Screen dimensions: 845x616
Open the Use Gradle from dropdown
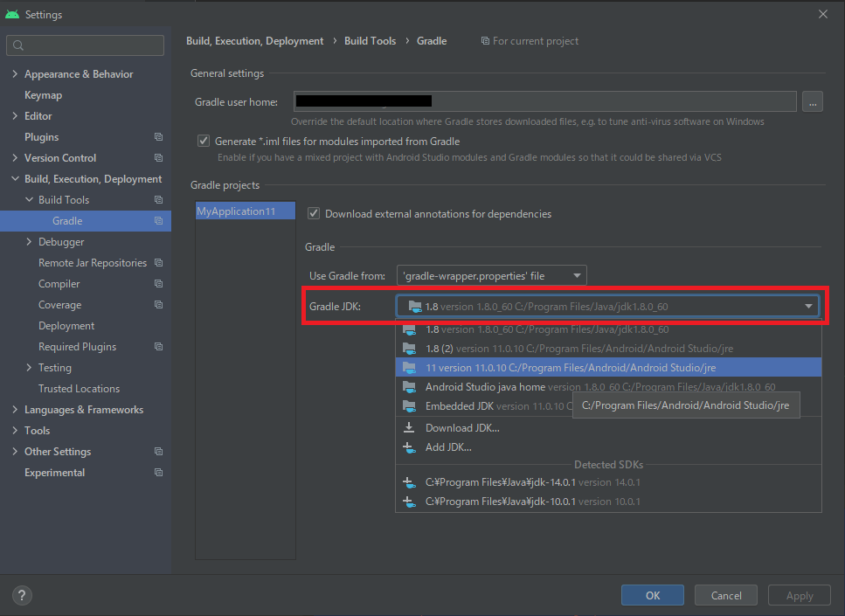[491, 276]
